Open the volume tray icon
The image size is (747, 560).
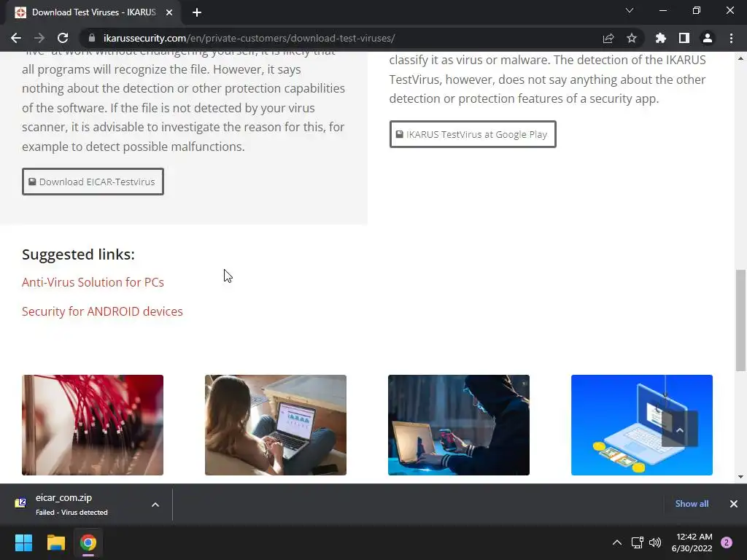tap(655, 542)
